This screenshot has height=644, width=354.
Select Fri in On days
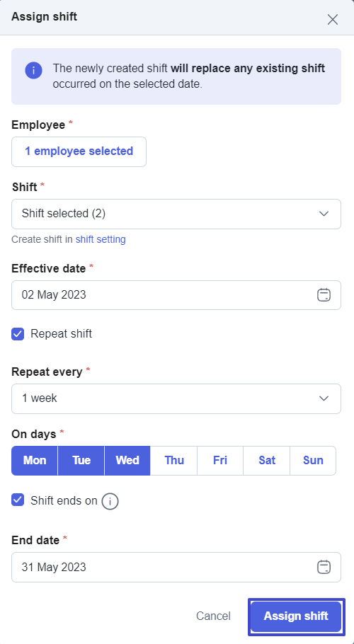(x=220, y=461)
